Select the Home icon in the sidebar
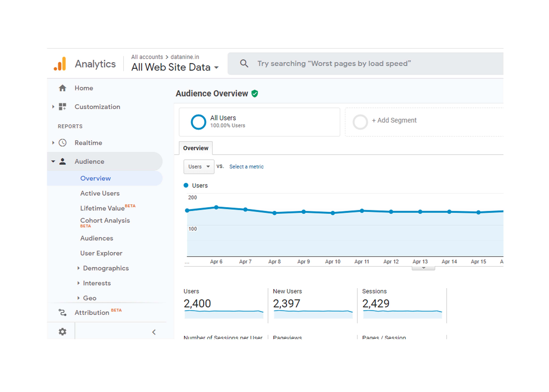549x392 pixels. (x=62, y=88)
